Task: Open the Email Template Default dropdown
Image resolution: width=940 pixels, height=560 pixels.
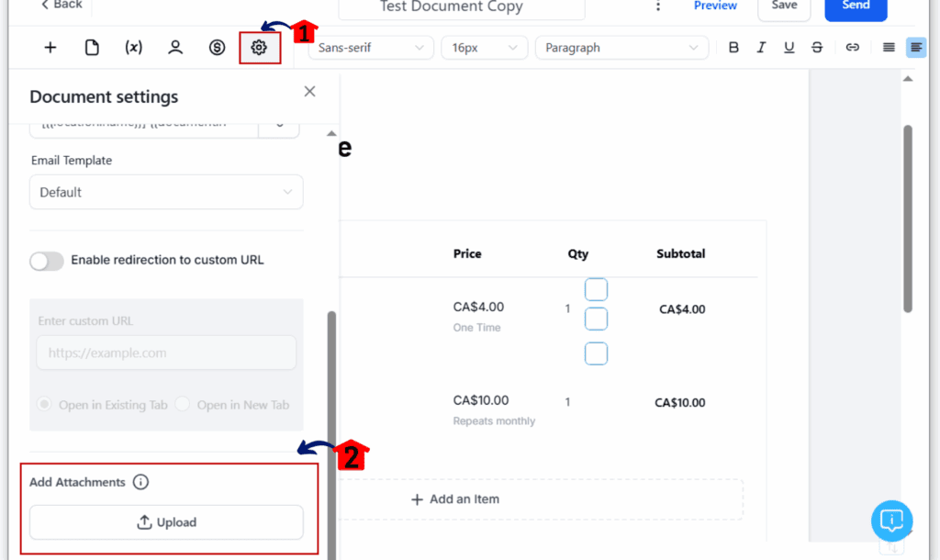Action: click(166, 192)
